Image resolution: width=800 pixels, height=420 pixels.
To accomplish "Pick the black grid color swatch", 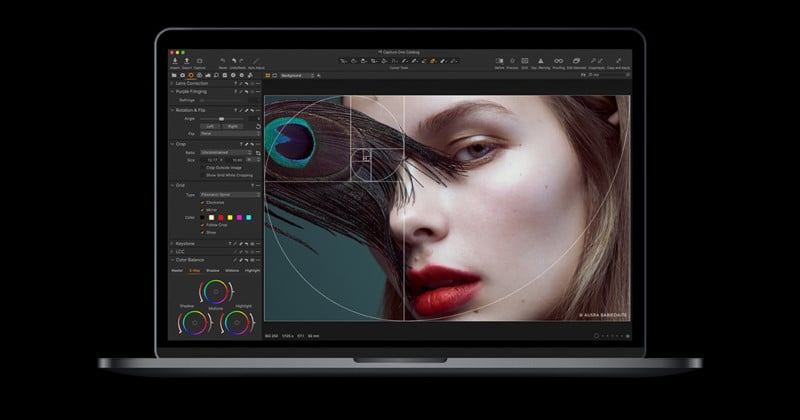I will coord(203,217).
